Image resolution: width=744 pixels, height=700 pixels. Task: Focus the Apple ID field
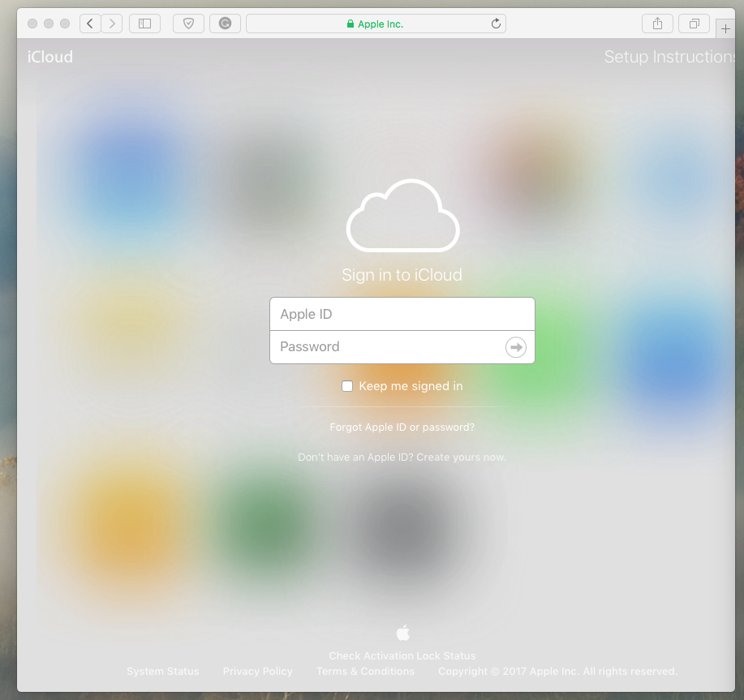point(402,314)
